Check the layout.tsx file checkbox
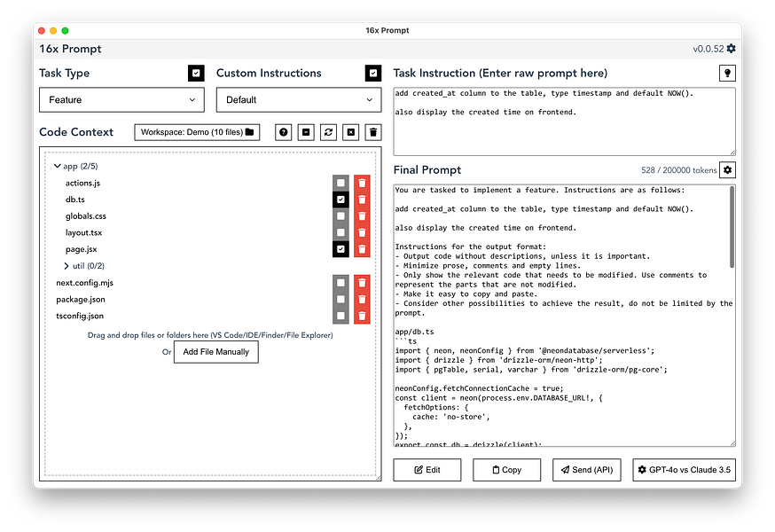775x532 pixels. click(341, 233)
